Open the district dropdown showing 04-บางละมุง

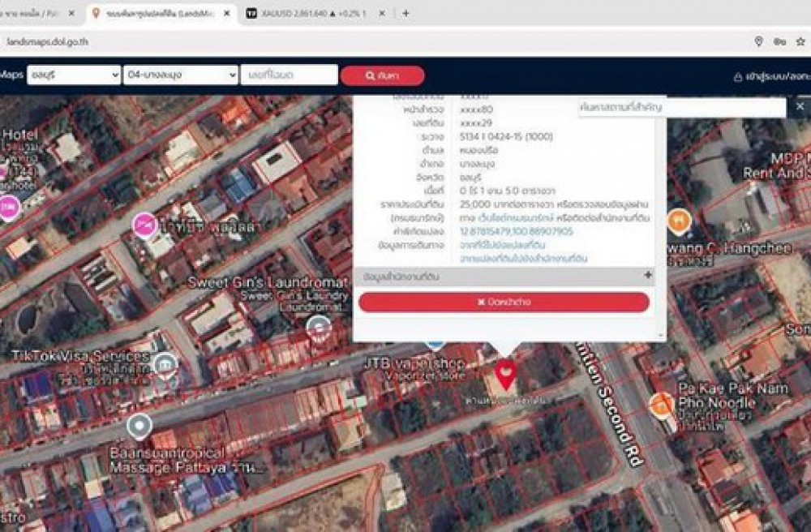tap(180, 75)
